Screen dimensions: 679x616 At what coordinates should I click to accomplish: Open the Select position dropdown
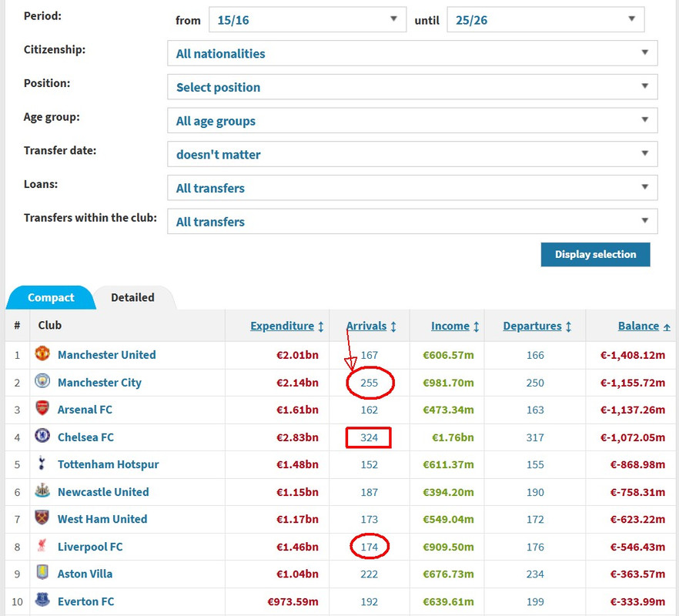tap(413, 87)
